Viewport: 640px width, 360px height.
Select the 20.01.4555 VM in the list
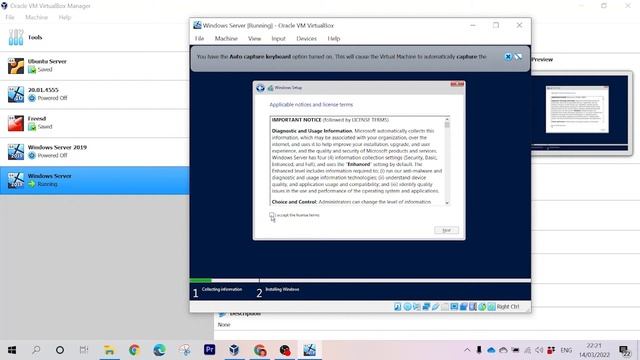[x=94, y=94]
